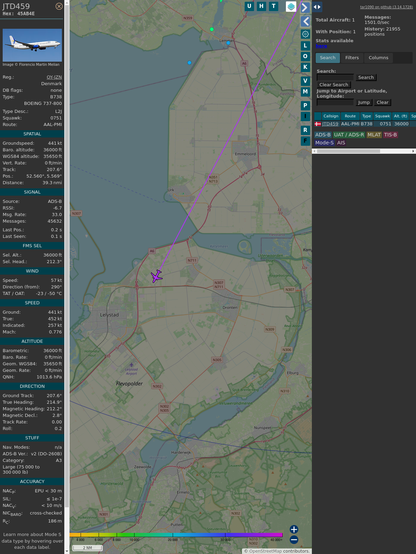Click the altitude color scale bar
Screen dimensions: 416x554
pyautogui.click(x=176, y=535)
